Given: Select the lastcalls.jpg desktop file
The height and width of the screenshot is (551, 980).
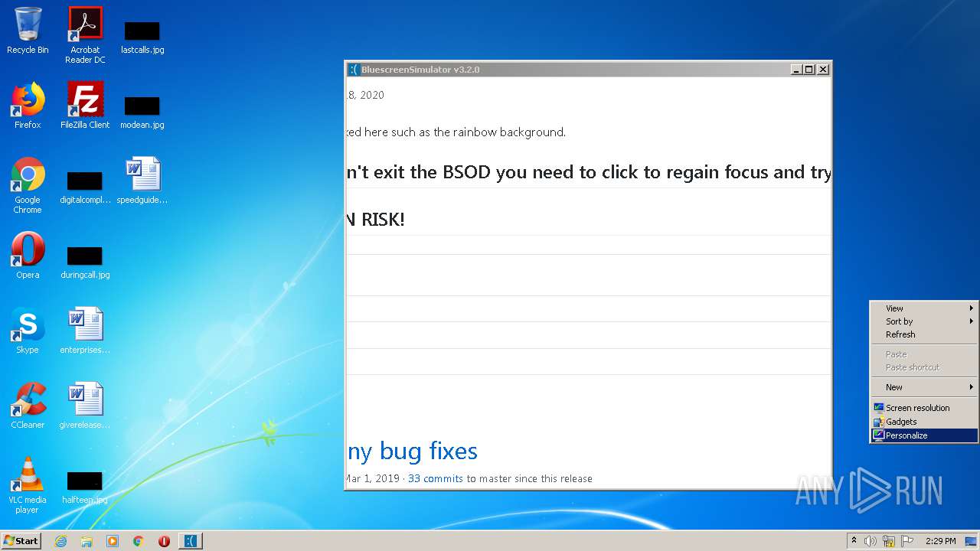Looking at the screenshot, I should [x=142, y=37].
